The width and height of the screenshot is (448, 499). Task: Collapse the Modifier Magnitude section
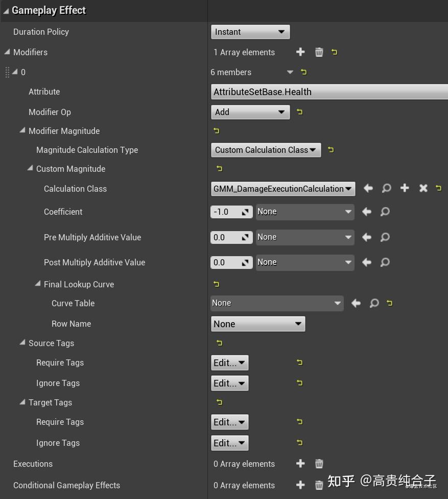coord(22,130)
